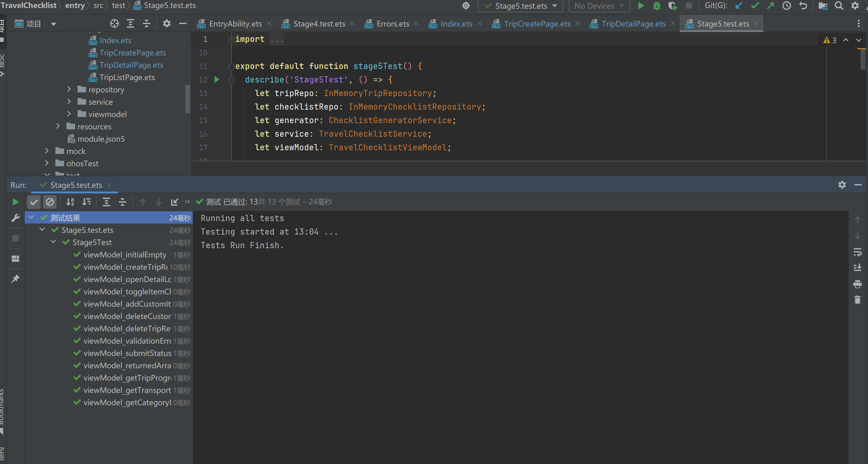
Task: Expand all items in project panel
Action: 131,24
